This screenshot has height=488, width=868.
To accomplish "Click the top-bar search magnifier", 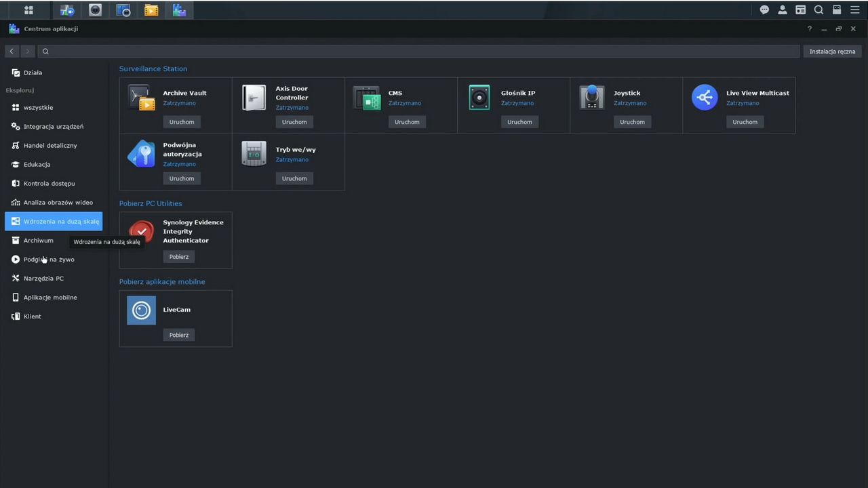I will click(818, 9).
